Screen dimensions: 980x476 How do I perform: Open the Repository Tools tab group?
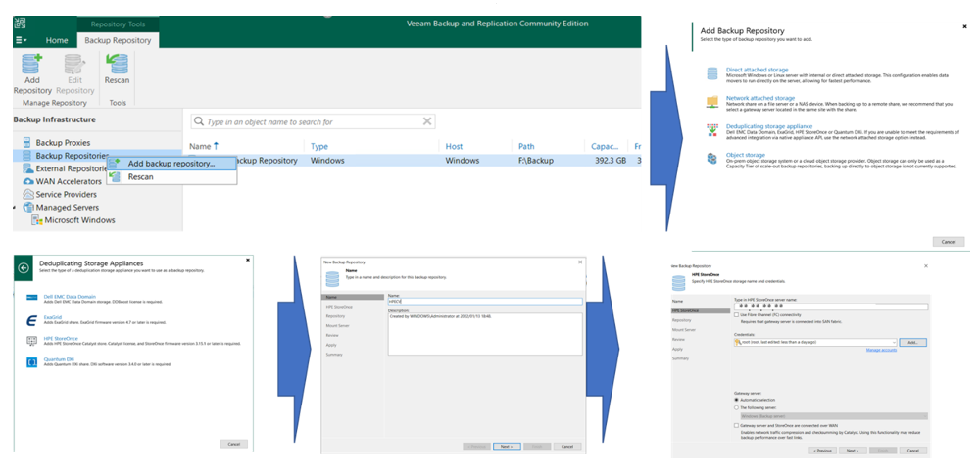click(118, 24)
